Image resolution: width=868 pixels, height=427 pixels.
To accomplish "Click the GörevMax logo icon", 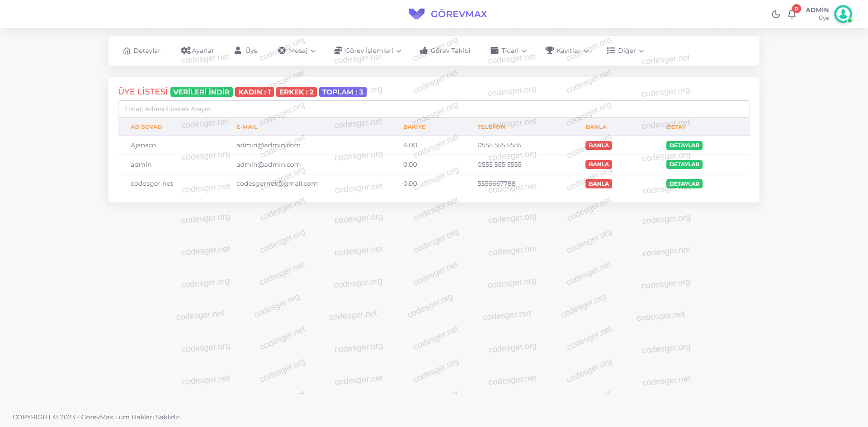I will tap(416, 14).
